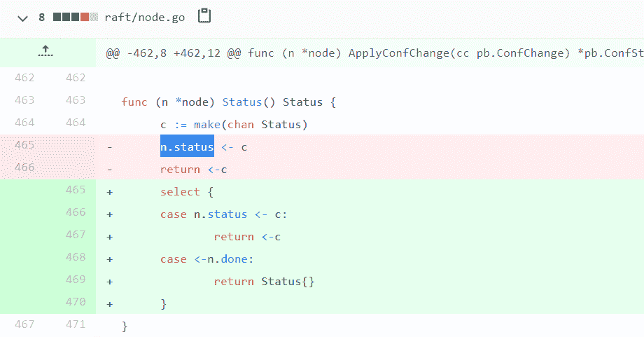Click the func Status() declaration line
Screen dimensions: 644x337
click(228, 102)
